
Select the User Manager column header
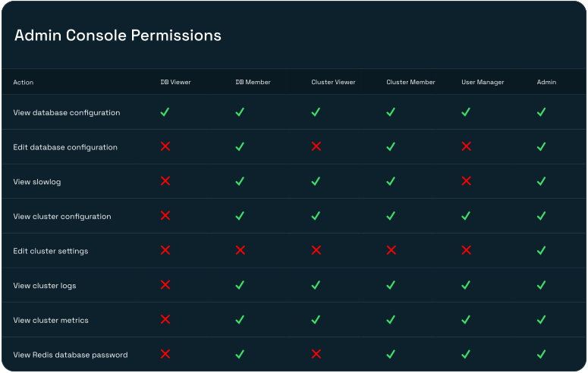pyautogui.click(x=483, y=82)
